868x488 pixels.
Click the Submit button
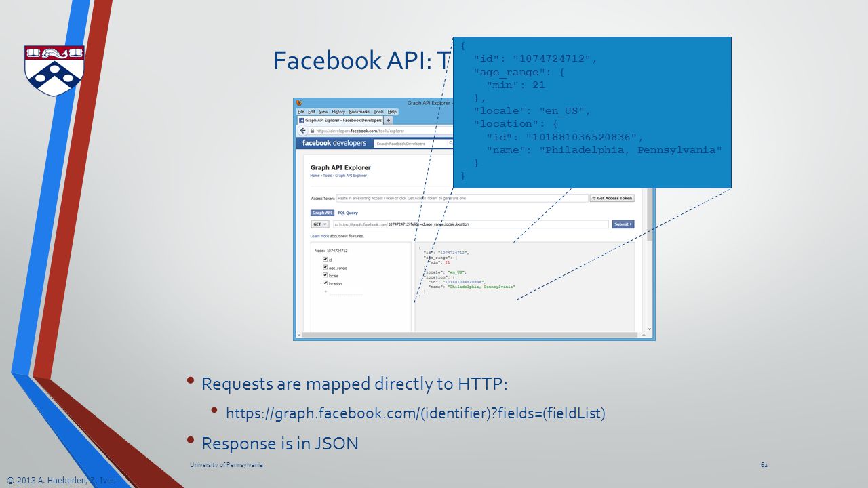[623, 224]
